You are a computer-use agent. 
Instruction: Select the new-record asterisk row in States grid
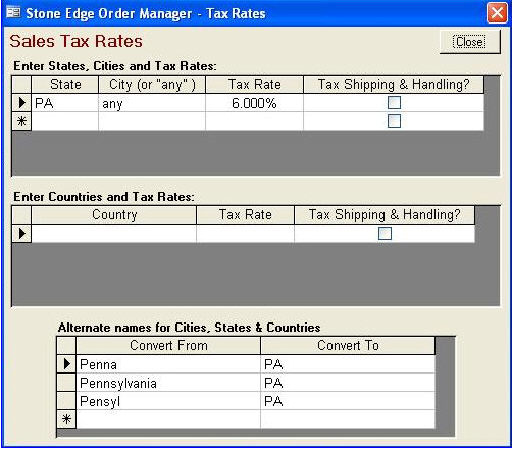coord(22,121)
